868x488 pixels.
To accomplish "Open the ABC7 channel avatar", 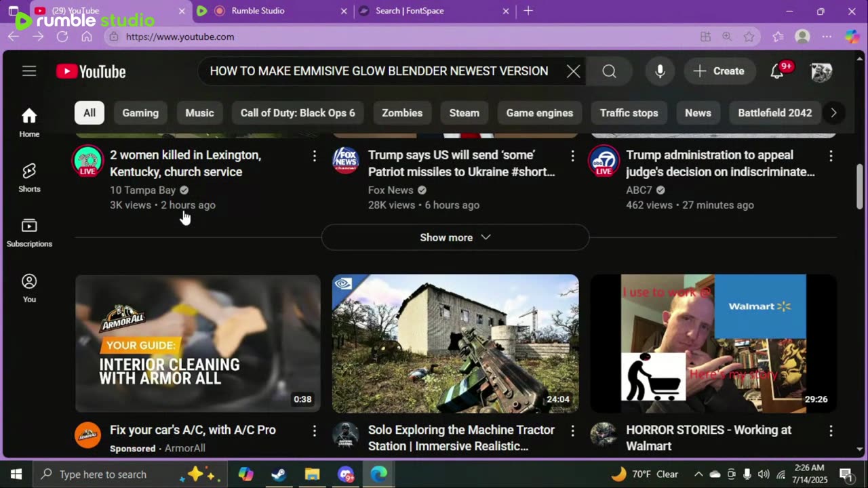I will (604, 161).
